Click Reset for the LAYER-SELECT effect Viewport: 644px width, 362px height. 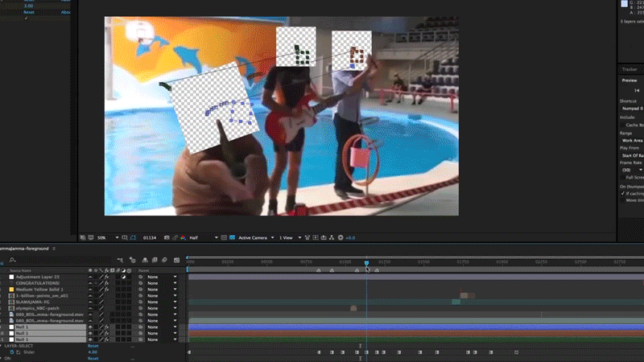93,346
